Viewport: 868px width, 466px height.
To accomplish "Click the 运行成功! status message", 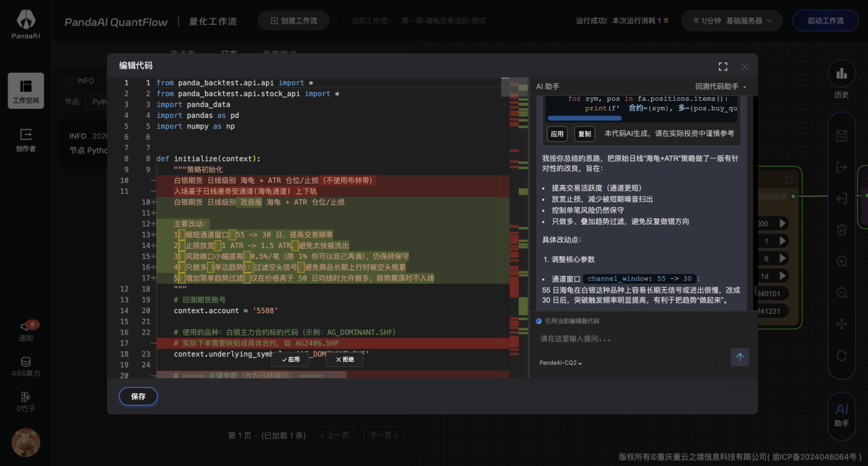I will click(591, 21).
